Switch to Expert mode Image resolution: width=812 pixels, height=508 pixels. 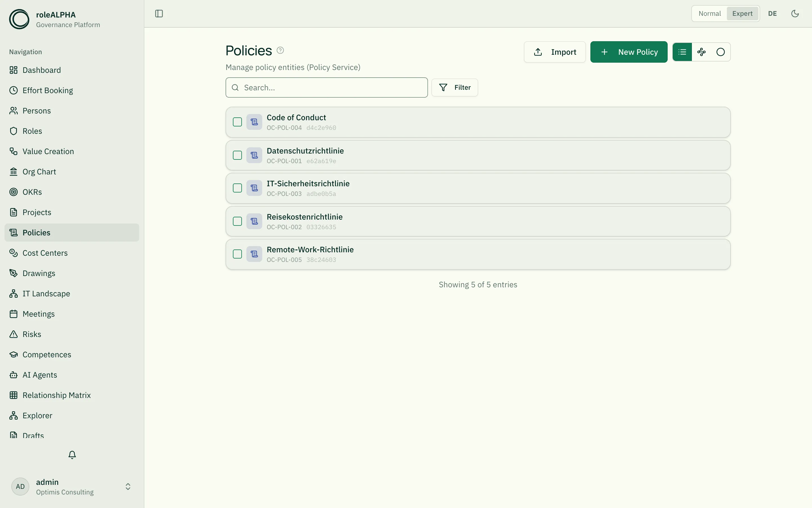tap(742, 14)
